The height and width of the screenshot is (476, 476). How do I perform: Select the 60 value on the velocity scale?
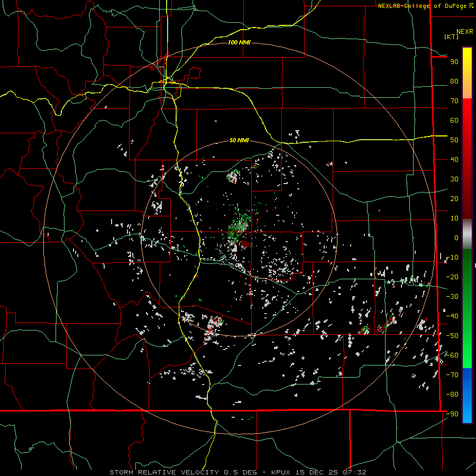pyautogui.click(x=454, y=121)
